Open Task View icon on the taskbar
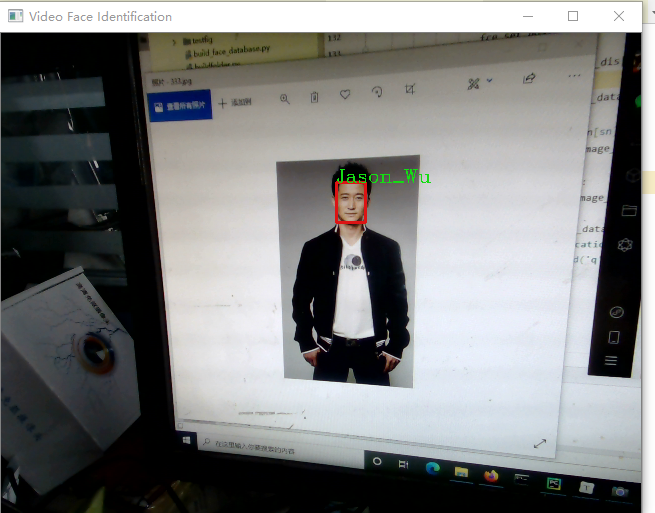 point(403,464)
